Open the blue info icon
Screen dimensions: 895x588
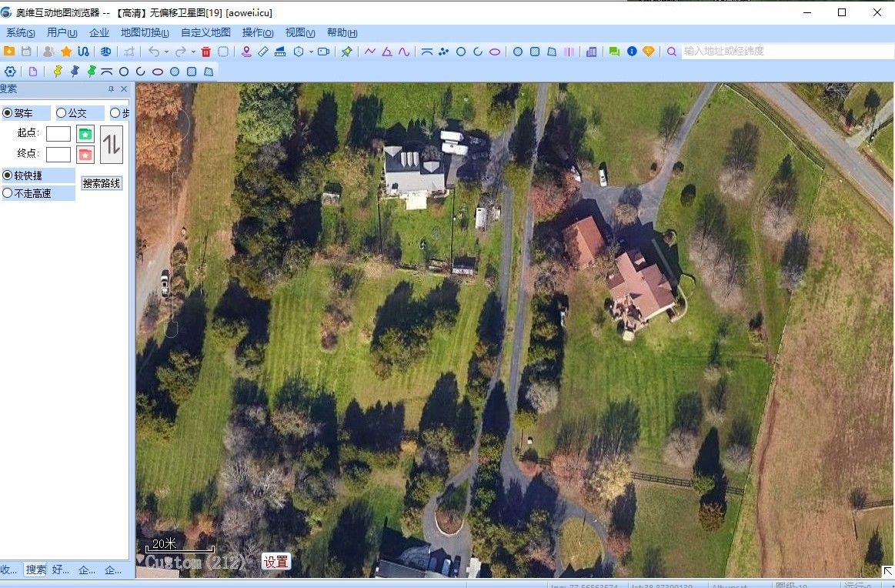point(632,52)
